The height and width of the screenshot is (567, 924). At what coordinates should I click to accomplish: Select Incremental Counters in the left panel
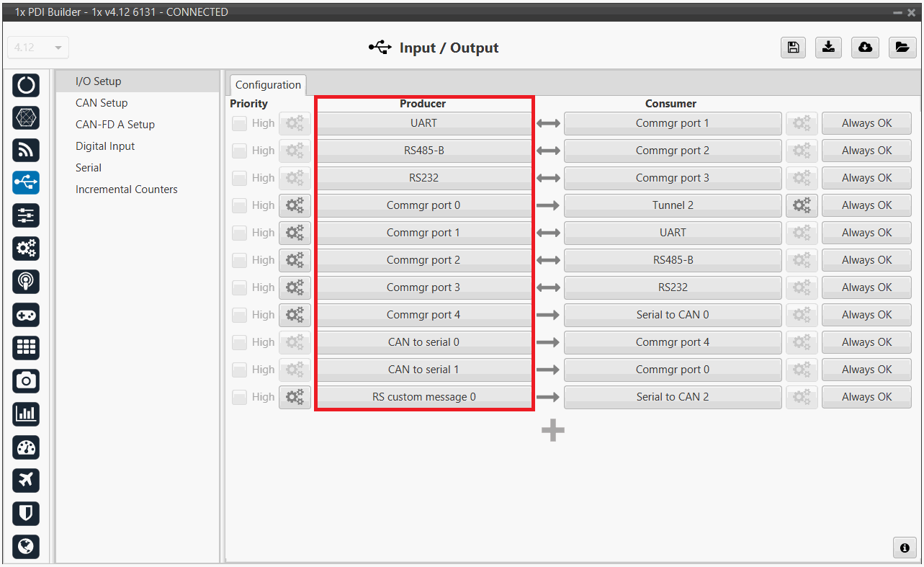[126, 189]
